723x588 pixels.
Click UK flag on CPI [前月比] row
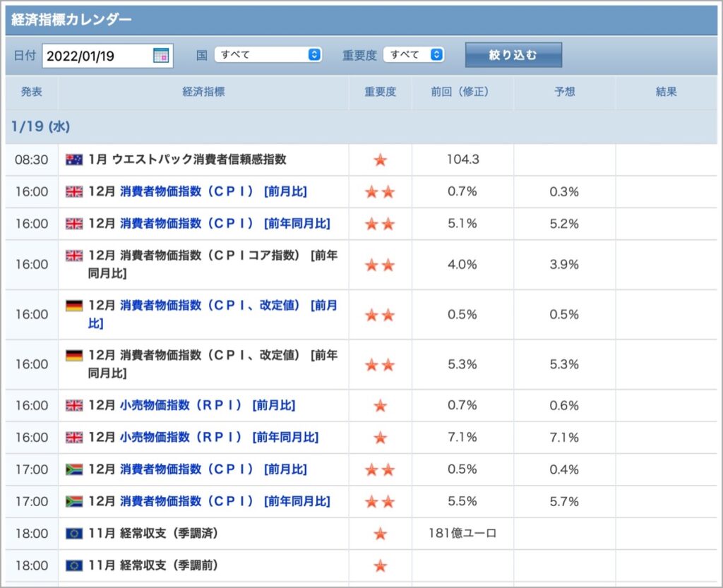[73, 191]
